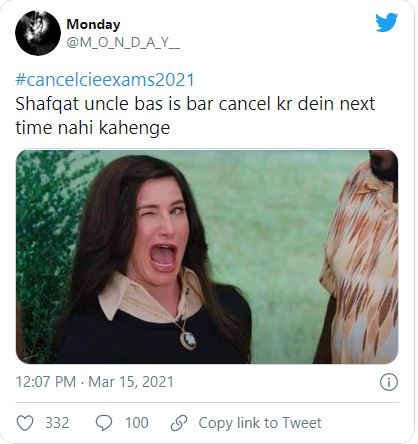The width and height of the screenshot is (418, 444).
Task: Click the pendant necklace in the photo
Action: pos(188,339)
